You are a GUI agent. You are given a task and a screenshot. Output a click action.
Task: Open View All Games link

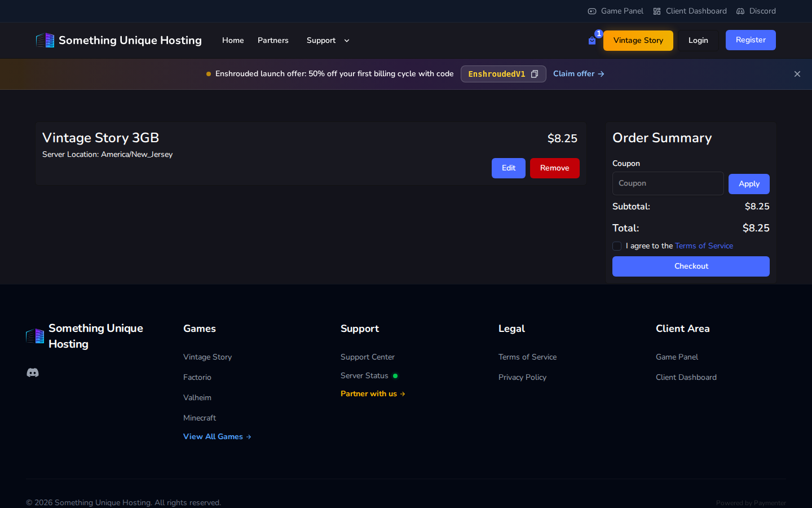(217, 437)
